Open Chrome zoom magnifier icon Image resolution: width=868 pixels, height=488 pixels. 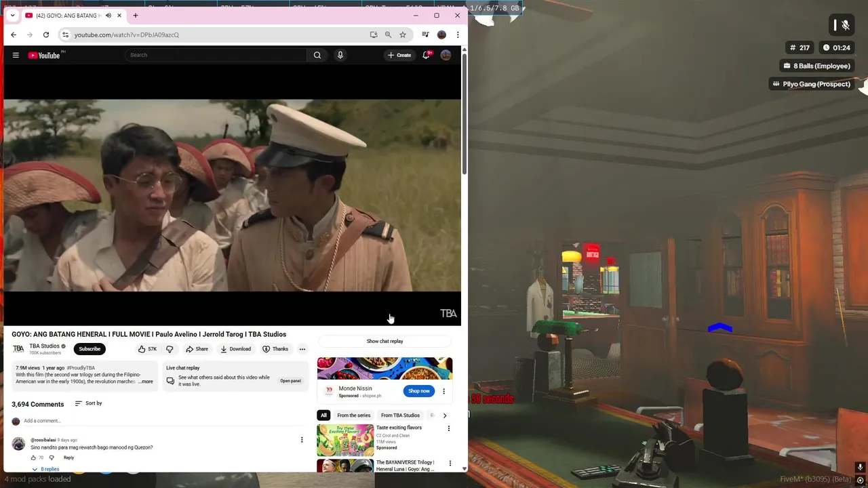(388, 35)
